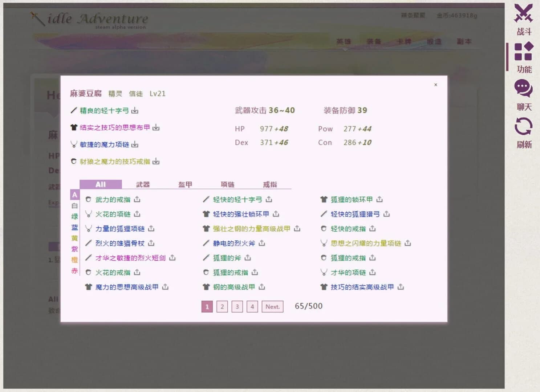
Task: Open the 聊天 chat bubble icon
Action: [523, 87]
